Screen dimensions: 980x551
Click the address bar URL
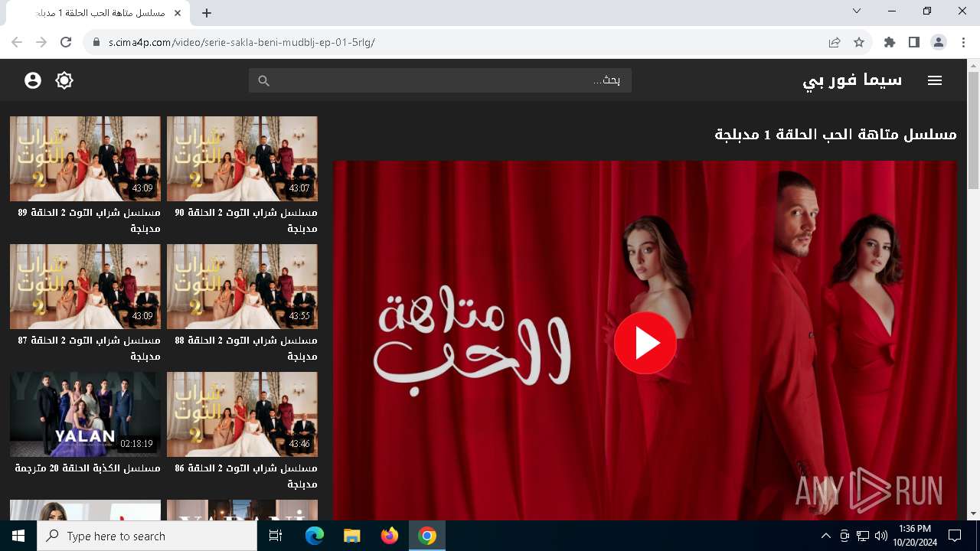tap(242, 43)
